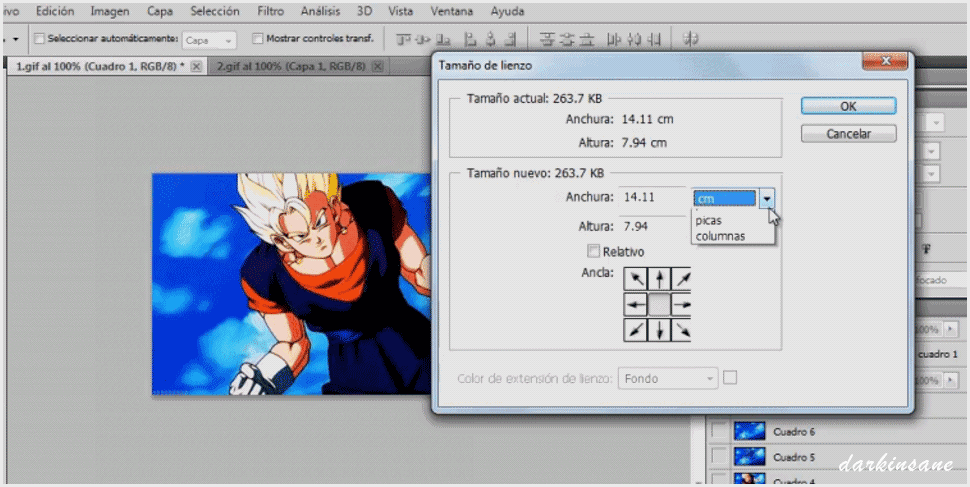This screenshot has width=970, height=487.
Task: Click the Anchura 14.11 input field
Action: click(x=652, y=197)
